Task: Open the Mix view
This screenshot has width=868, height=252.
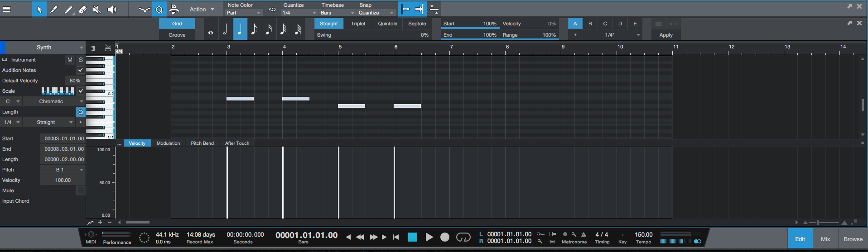Action: (x=825, y=239)
